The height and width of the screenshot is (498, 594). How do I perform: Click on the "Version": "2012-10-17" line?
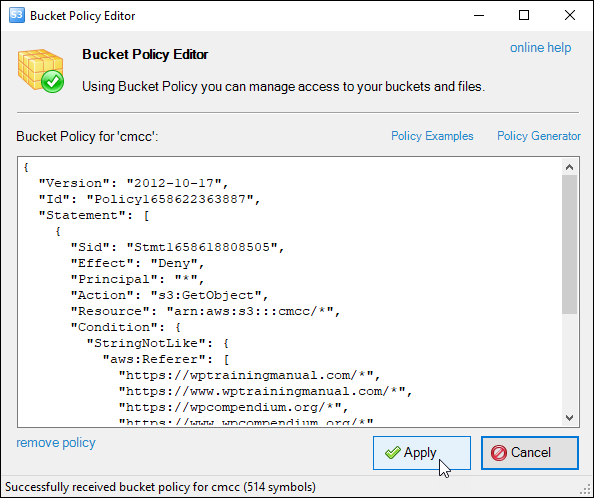click(x=134, y=184)
